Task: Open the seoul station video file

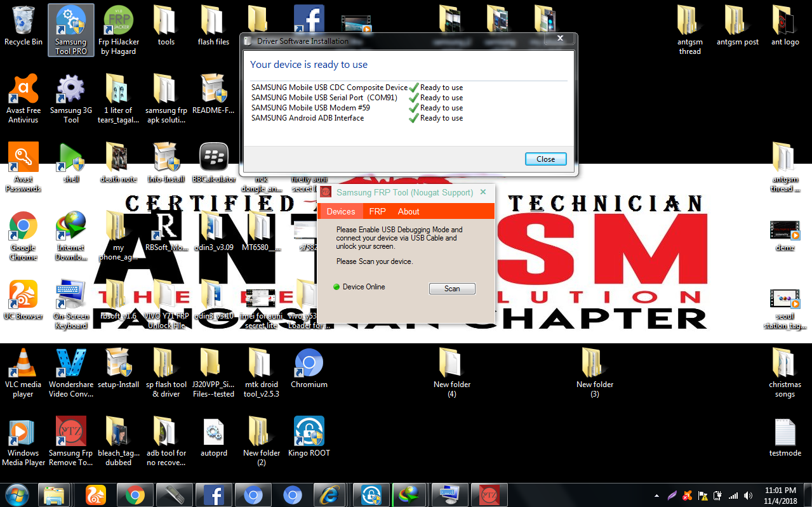Action: [785, 309]
